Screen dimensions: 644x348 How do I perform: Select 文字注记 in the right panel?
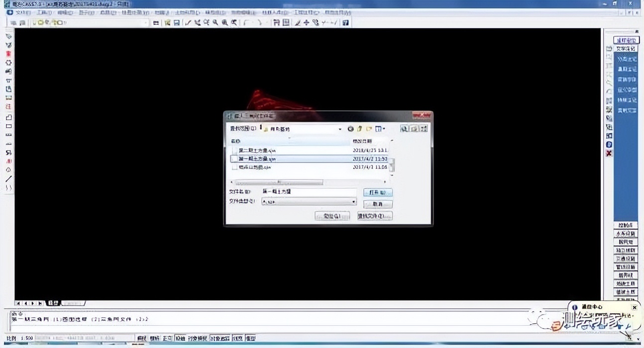(x=627, y=49)
